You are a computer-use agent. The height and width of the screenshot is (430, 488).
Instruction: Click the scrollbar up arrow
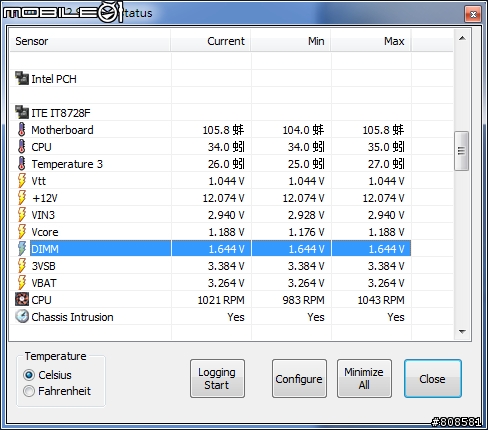tap(462, 38)
